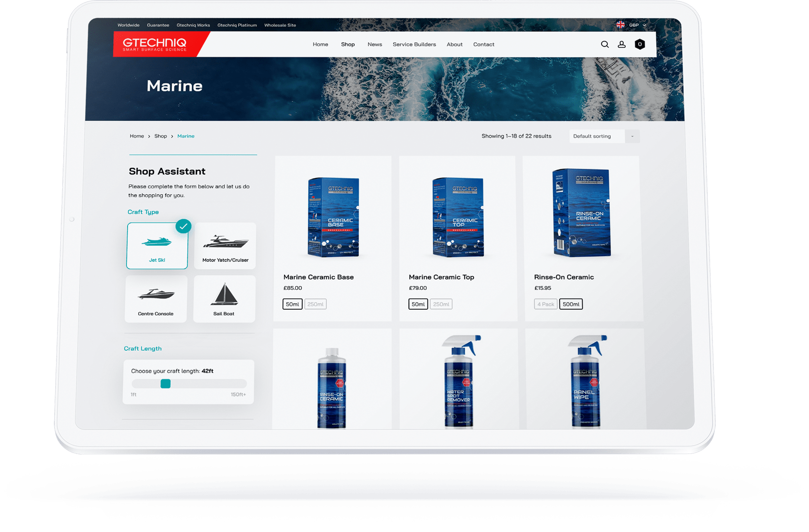Click the Marine Ceramic Base title

(318, 277)
